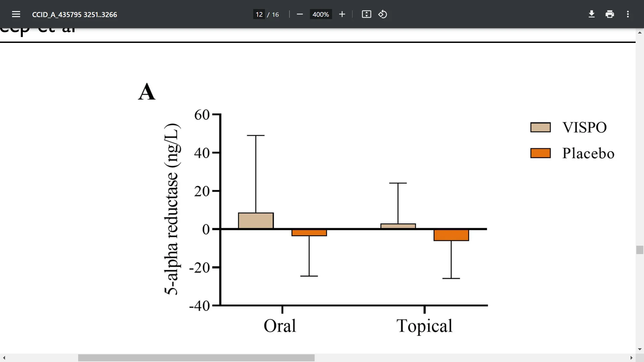Click the document title CCID_A_435795
This screenshot has height=362, width=644.
click(x=74, y=14)
